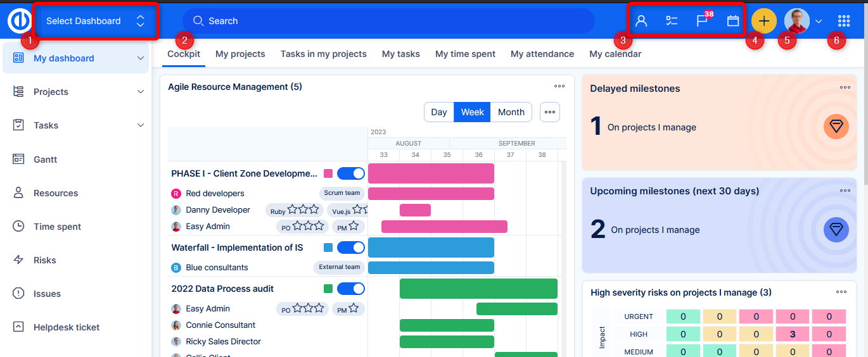Screen dimensions: 868x357
Task: Open the calendar icon in top bar
Action: coord(733,21)
